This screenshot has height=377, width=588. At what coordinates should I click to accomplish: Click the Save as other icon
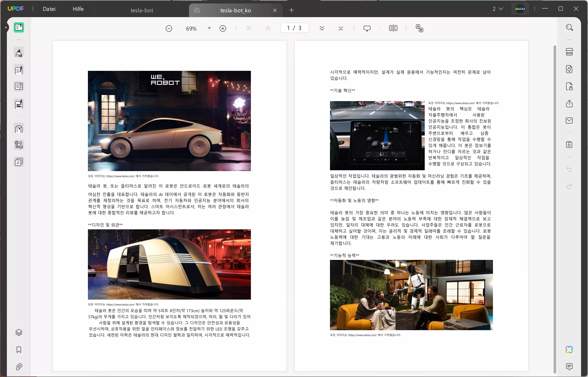click(569, 145)
